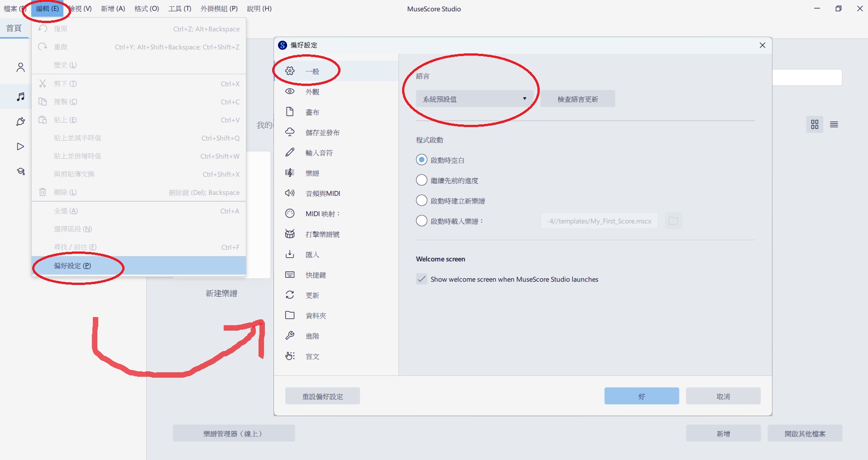
Task: Switch to grid view icon
Action: pyautogui.click(x=815, y=124)
